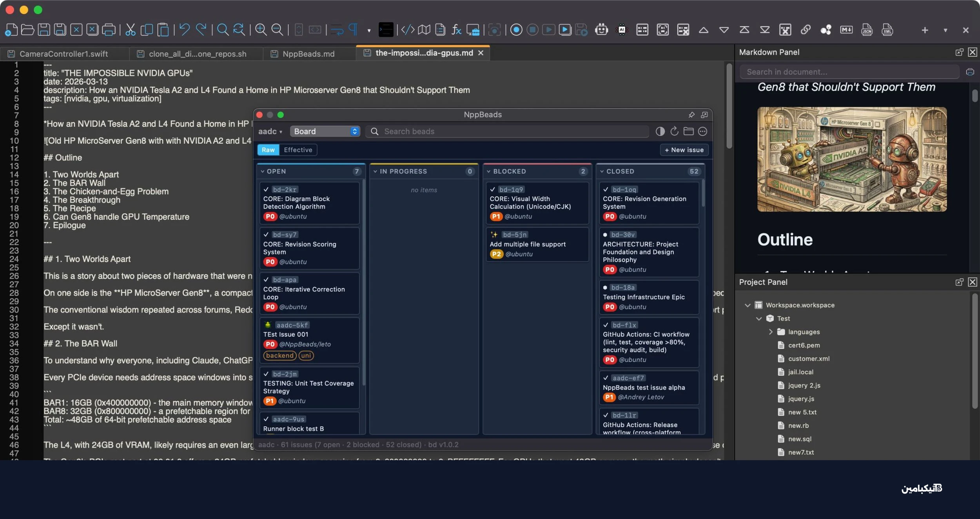Click the print icon in the toolbar
980x519 pixels.
coord(109,30)
